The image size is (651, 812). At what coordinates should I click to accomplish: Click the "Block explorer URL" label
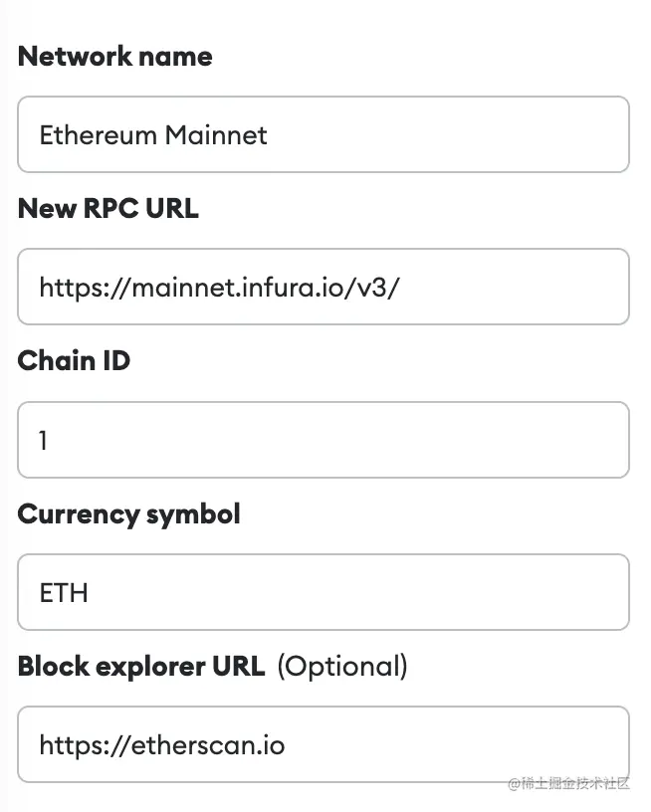pyautogui.click(x=140, y=667)
